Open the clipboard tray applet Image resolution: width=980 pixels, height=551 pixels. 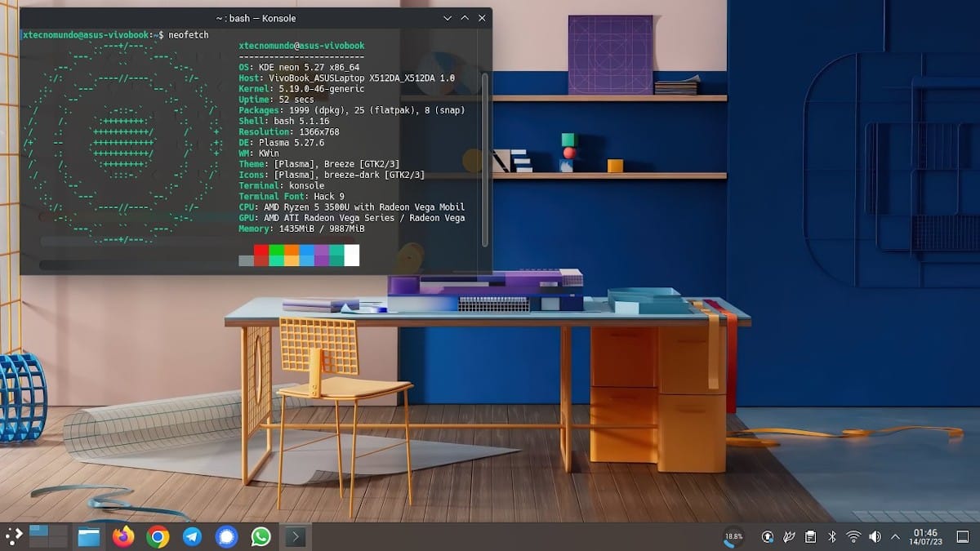(810, 536)
